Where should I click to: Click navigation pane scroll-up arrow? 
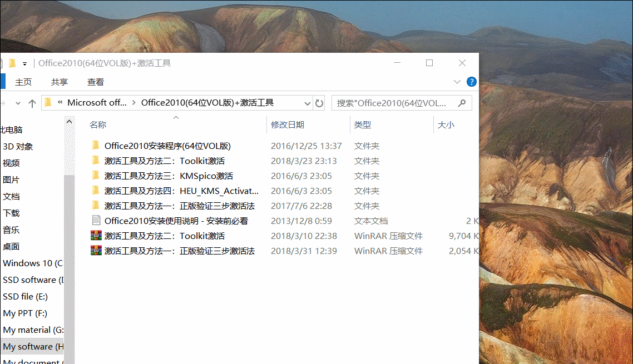click(x=69, y=122)
